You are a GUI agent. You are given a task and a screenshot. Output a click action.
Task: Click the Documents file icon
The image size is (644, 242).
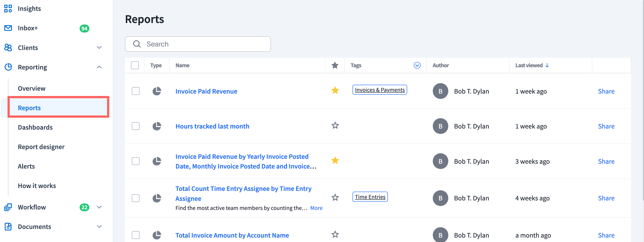click(8, 227)
